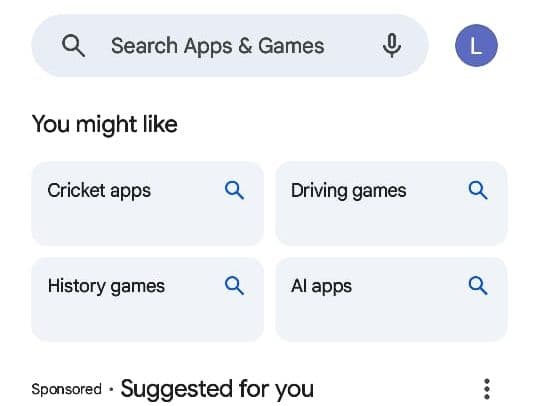This screenshot has width=540, height=406.
Task: Tap the empty lower area of the Cricket apps card
Action: [147, 224]
